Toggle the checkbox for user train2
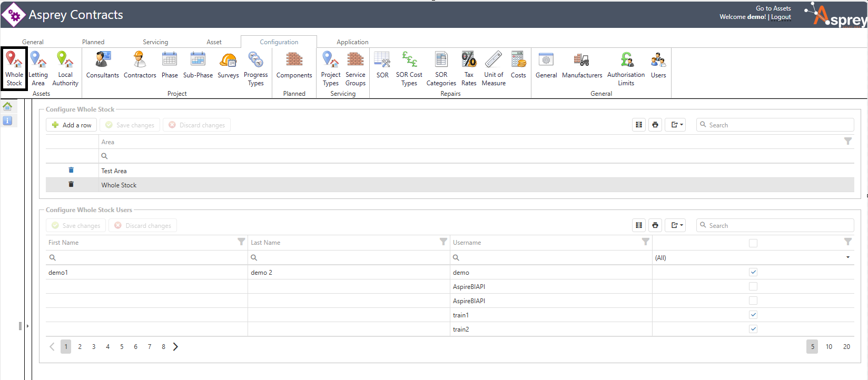The height and width of the screenshot is (380, 868). [x=753, y=329]
